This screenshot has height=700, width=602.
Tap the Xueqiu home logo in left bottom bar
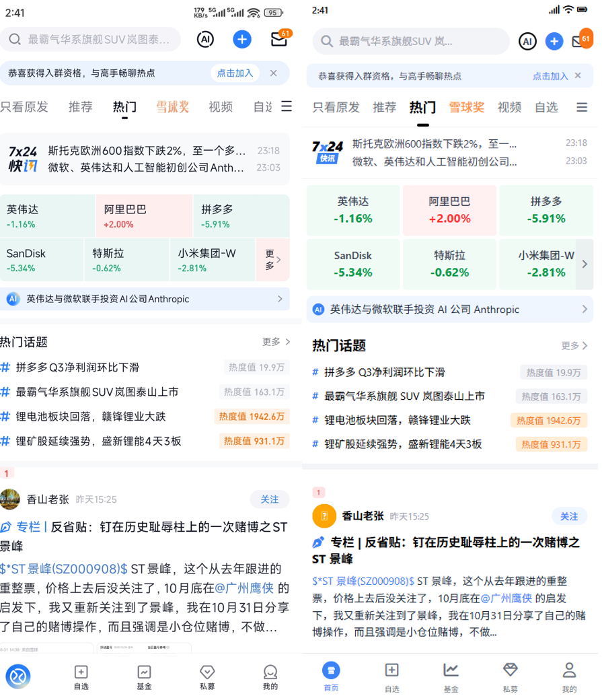point(18,676)
